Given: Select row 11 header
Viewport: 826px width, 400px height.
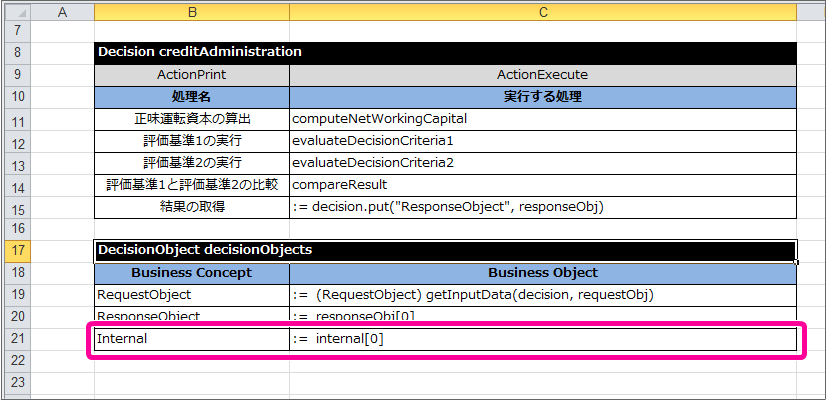Looking at the screenshot, I should (17, 120).
